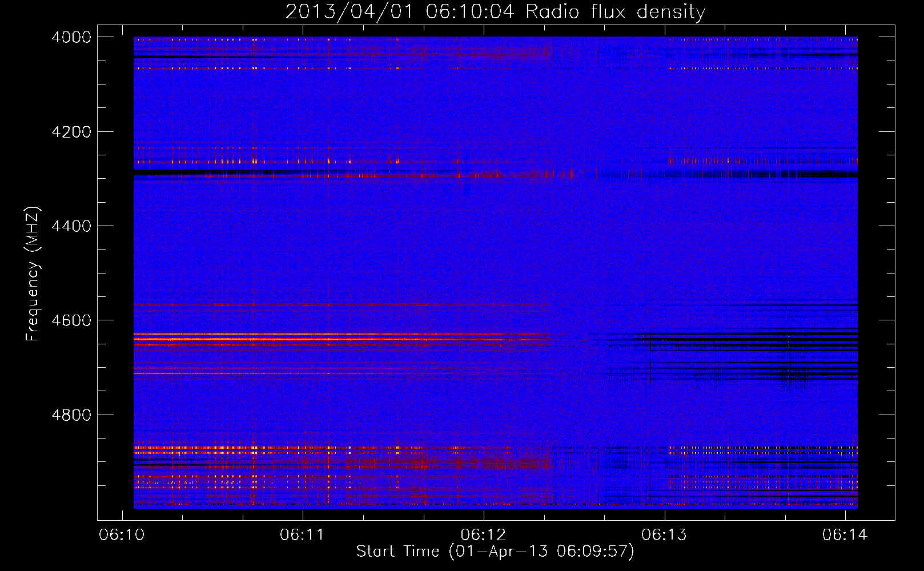924x571 pixels.
Task: Click the 06:11 time tick label
Action: (x=302, y=535)
